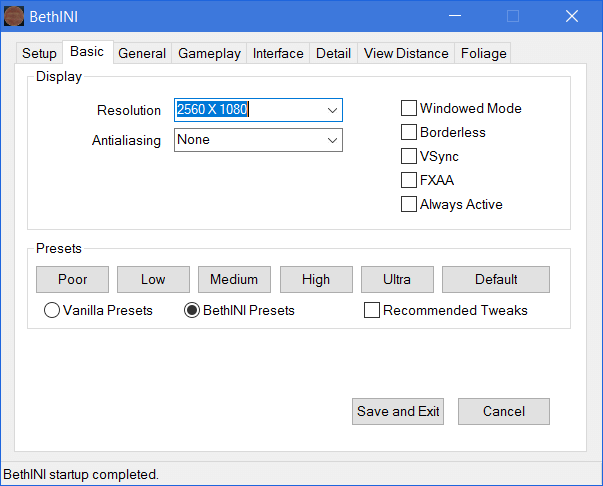Apply the Poor preset
This screenshot has width=603, height=486.
[72, 280]
